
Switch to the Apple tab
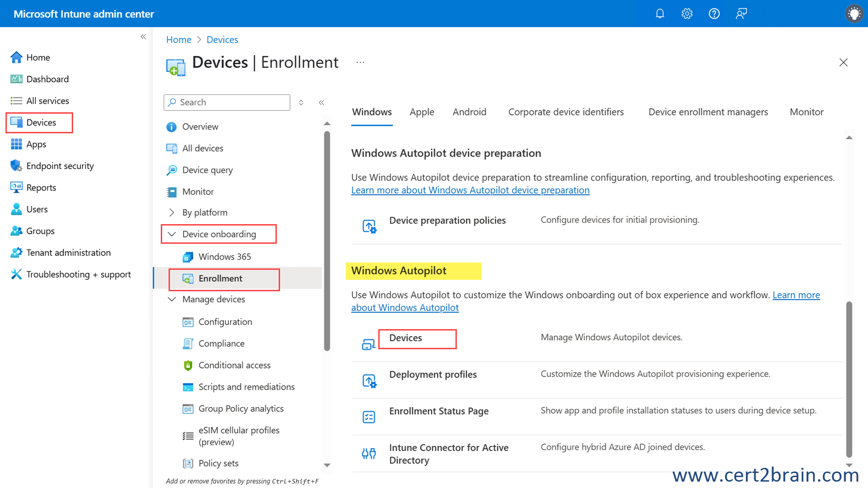click(x=422, y=112)
